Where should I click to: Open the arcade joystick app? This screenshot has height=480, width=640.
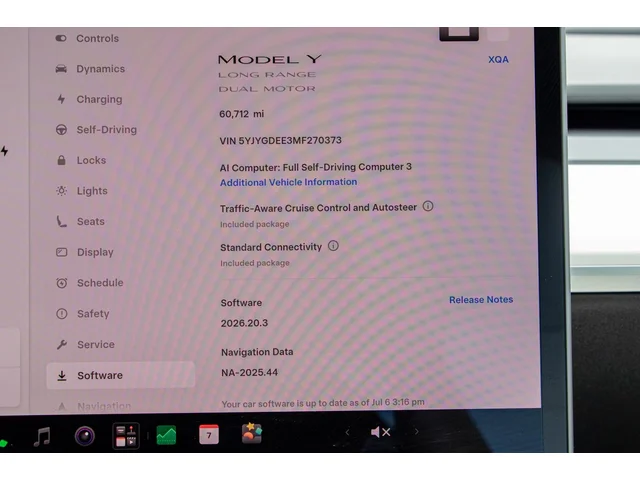pos(126,436)
